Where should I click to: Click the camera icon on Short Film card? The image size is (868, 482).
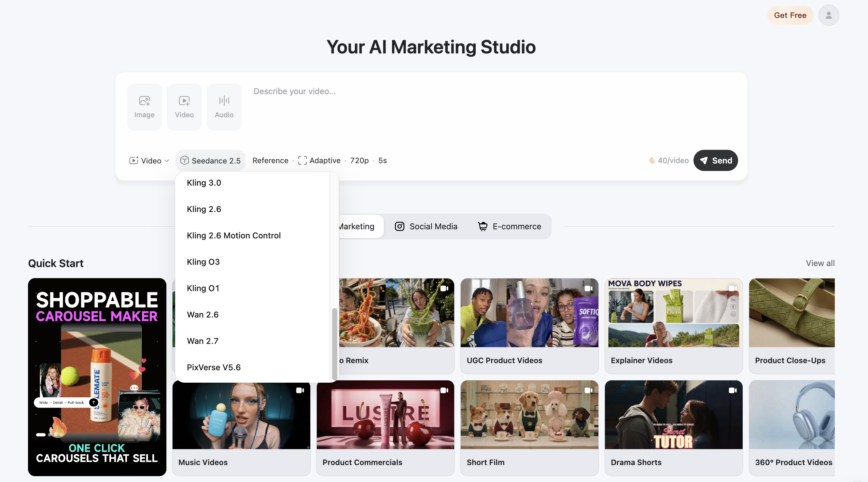point(588,390)
